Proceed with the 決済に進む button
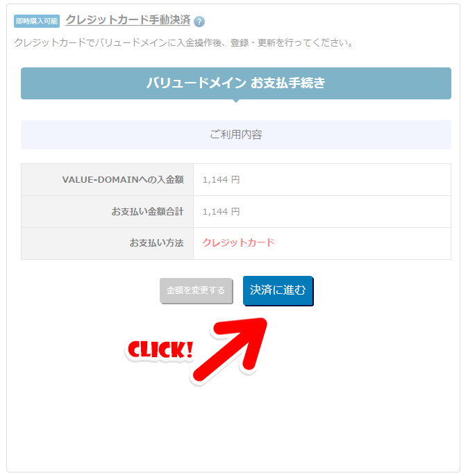 278,290
